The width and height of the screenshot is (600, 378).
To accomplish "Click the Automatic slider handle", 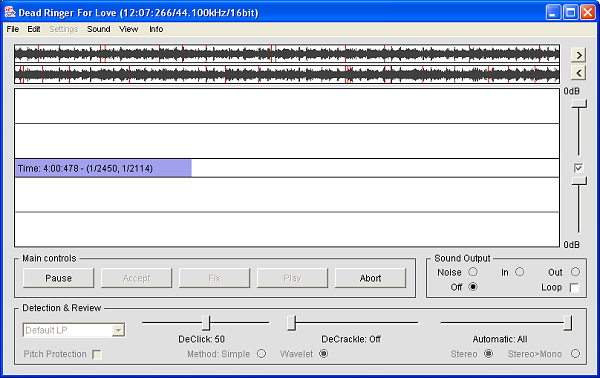I will click(x=568, y=323).
